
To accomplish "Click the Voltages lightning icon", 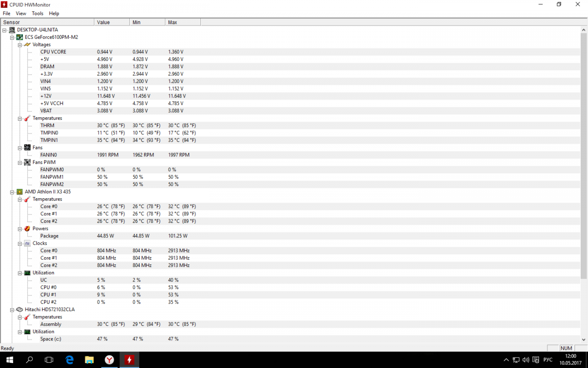I will [27, 45].
